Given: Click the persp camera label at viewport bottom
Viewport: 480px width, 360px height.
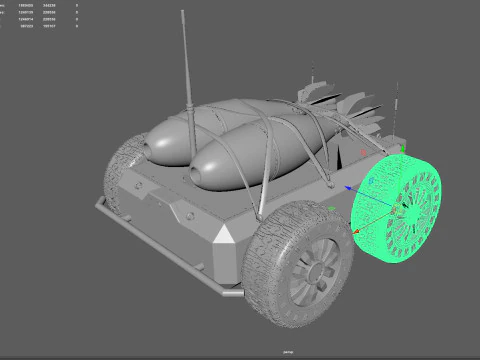Looking at the screenshot, I should [x=288, y=352].
